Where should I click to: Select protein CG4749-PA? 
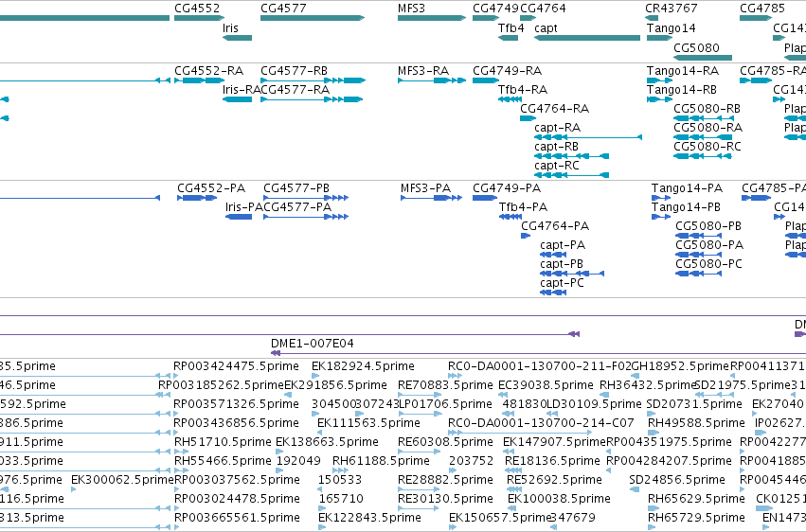pyautogui.click(x=485, y=198)
